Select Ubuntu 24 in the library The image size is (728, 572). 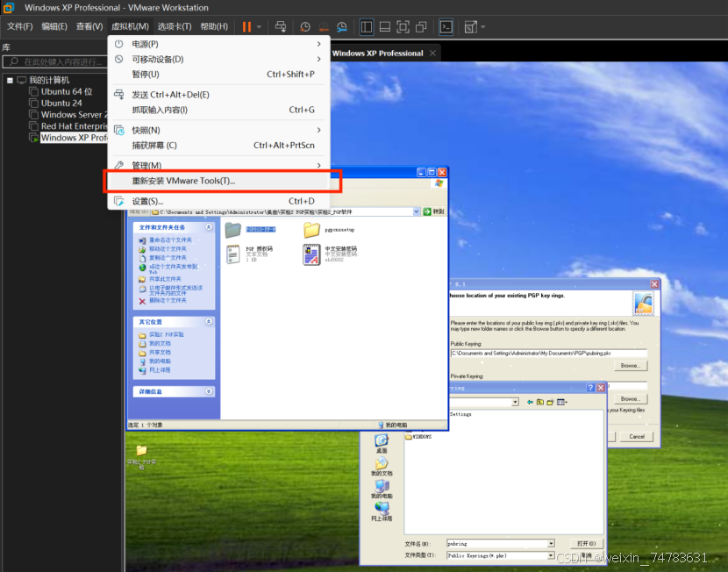pyautogui.click(x=61, y=103)
